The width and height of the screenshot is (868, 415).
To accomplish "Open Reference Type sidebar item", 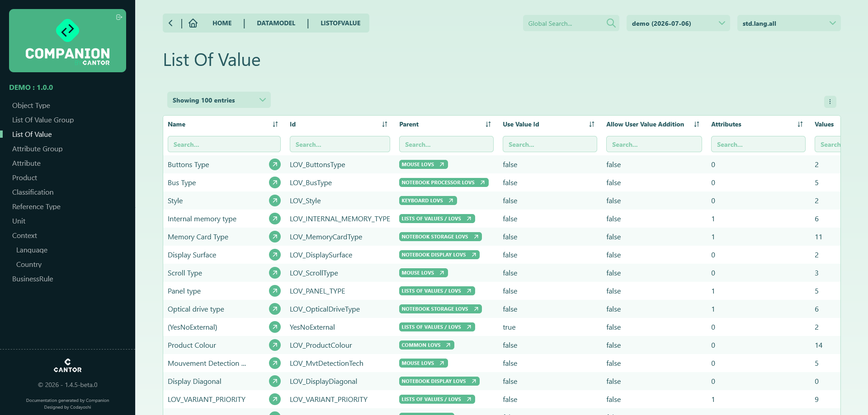I will point(36,206).
